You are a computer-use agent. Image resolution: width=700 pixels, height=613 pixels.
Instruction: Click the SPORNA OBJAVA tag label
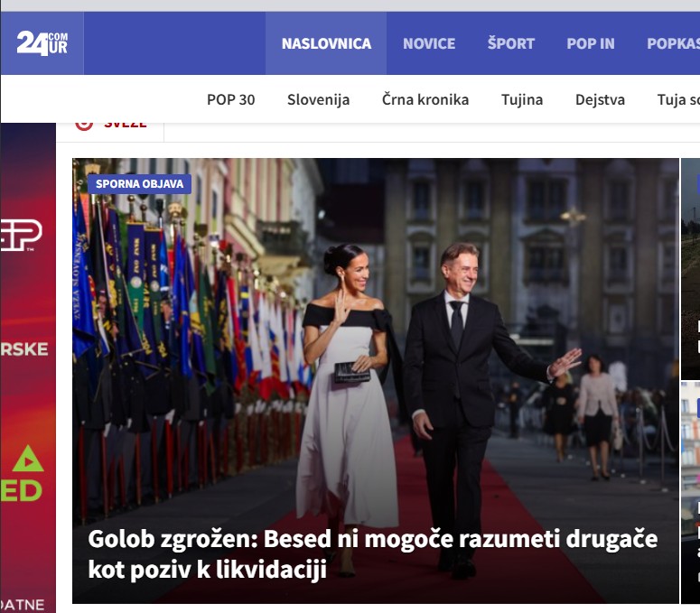(x=140, y=184)
